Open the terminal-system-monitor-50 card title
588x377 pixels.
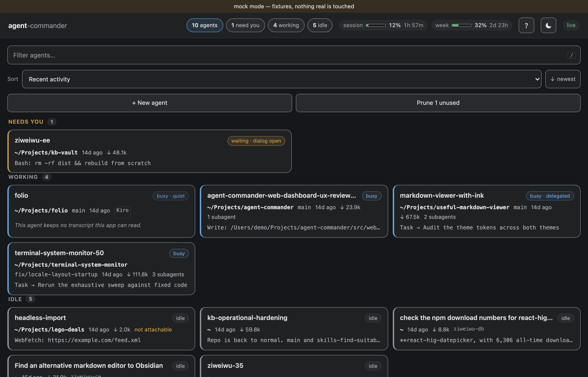point(59,253)
